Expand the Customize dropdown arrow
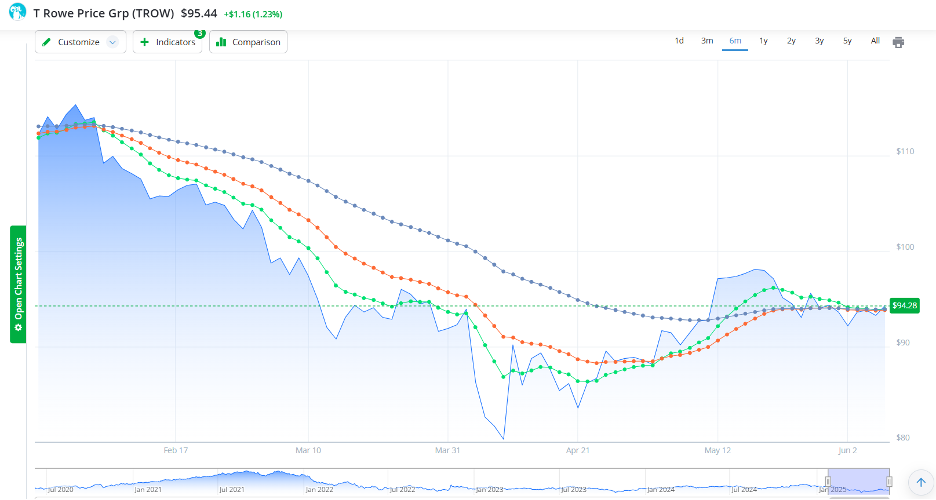Viewport: 936px width, 500px height. (112, 42)
